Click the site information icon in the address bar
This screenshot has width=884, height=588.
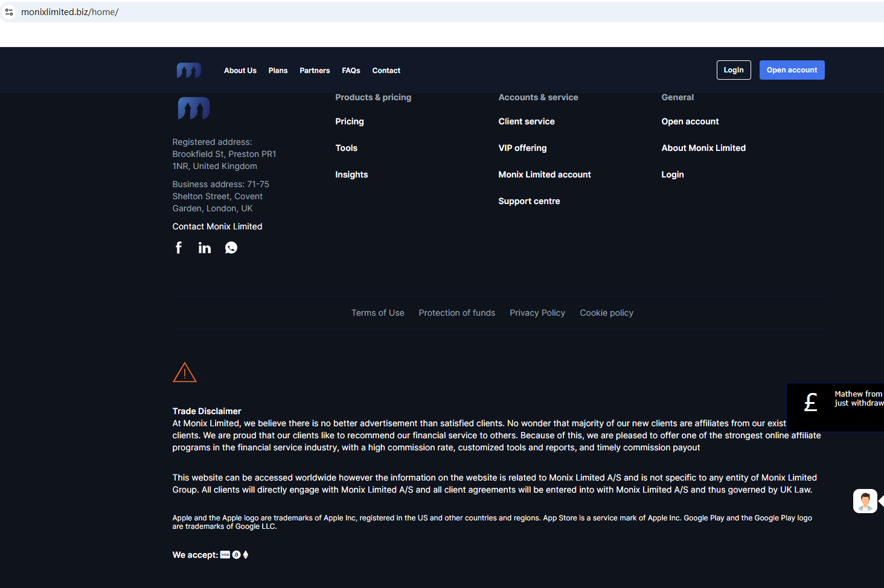click(x=9, y=12)
